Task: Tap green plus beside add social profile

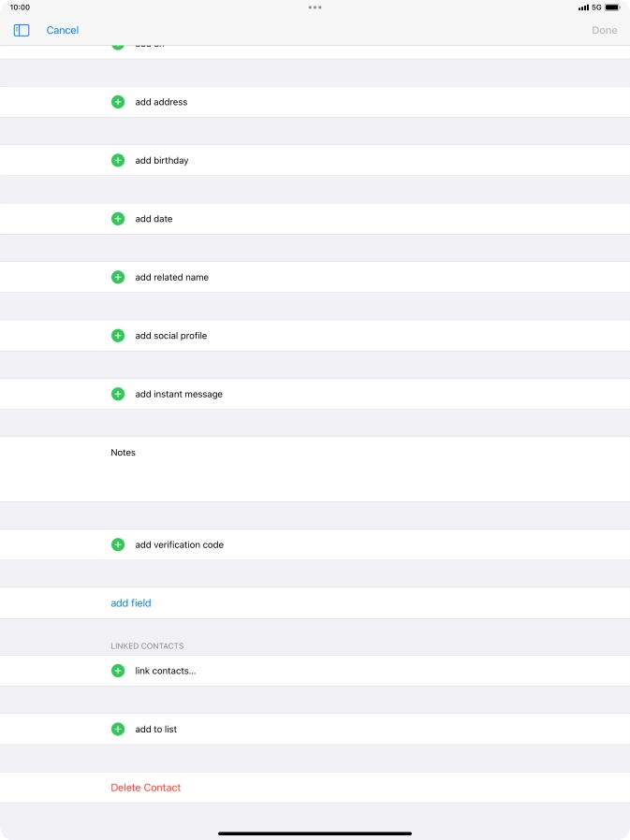Action: [118, 336]
